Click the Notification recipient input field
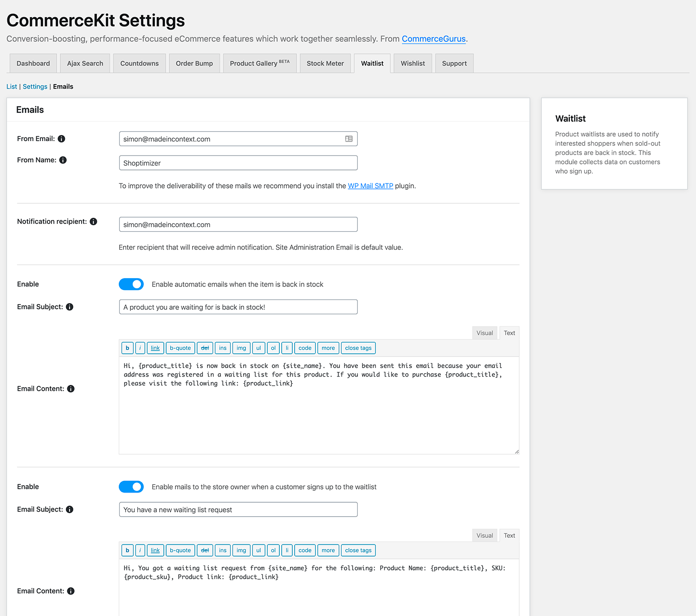Image resolution: width=696 pixels, height=616 pixels. click(238, 224)
